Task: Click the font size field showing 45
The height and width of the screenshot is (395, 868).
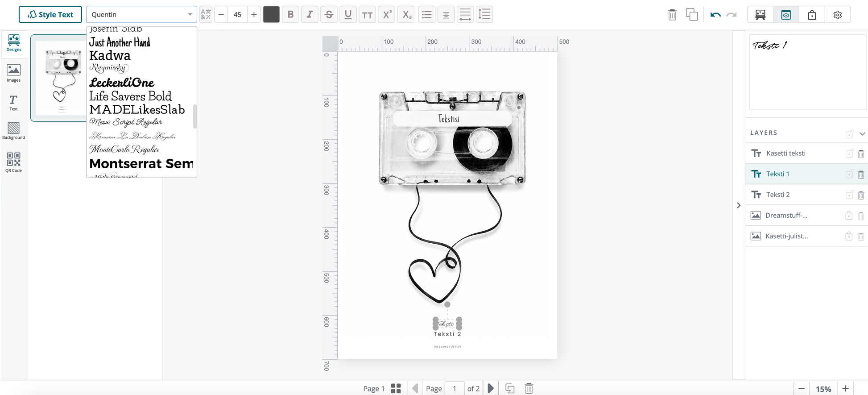Action: tap(237, 14)
